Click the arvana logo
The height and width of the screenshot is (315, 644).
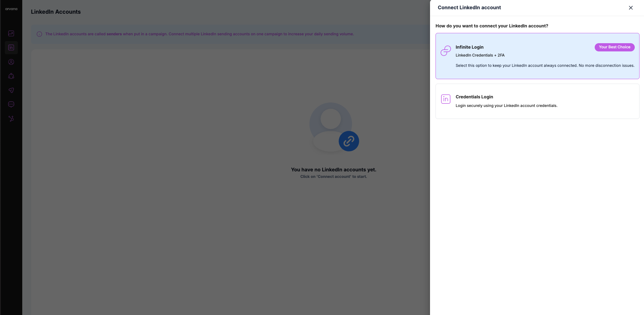(11, 9)
